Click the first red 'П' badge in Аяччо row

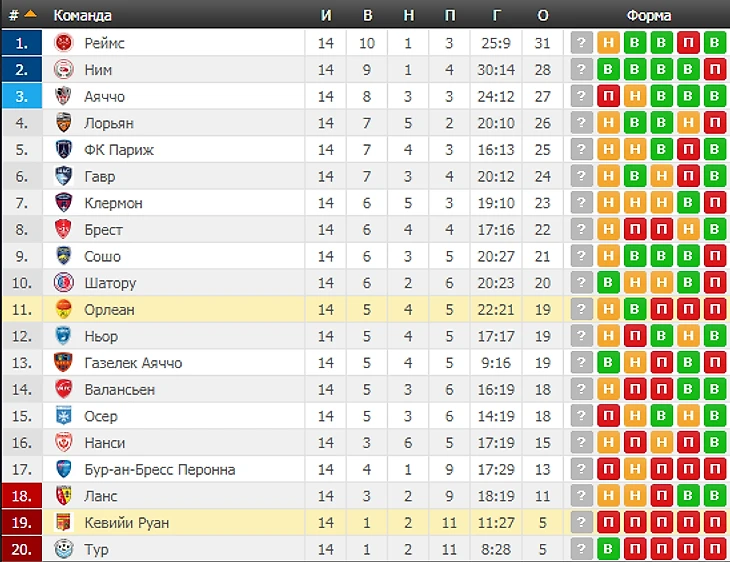point(608,97)
